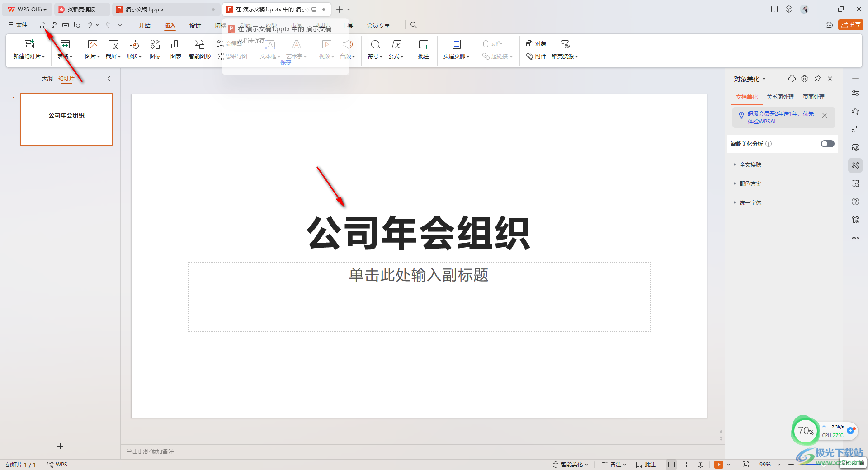Insert an Object (对象)
The width and height of the screenshot is (868, 470).
[536, 44]
